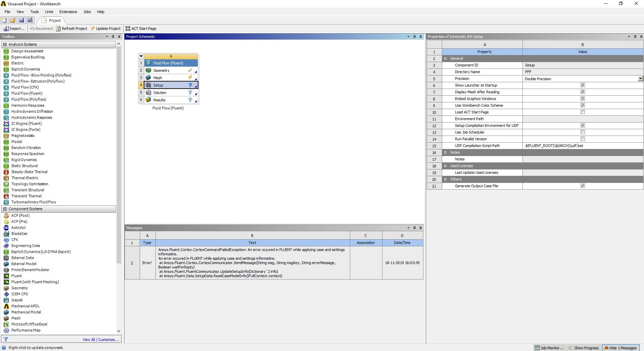Open Messages panel options dropdown arrow
644x351 pixels.
408,228
